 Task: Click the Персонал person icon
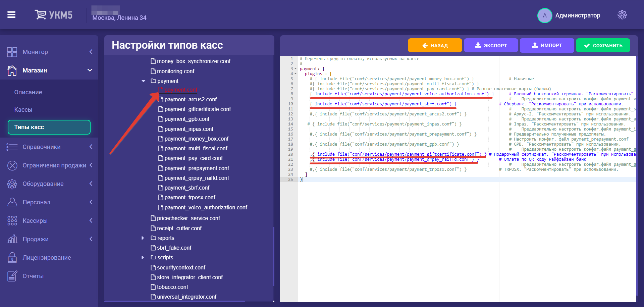12,202
